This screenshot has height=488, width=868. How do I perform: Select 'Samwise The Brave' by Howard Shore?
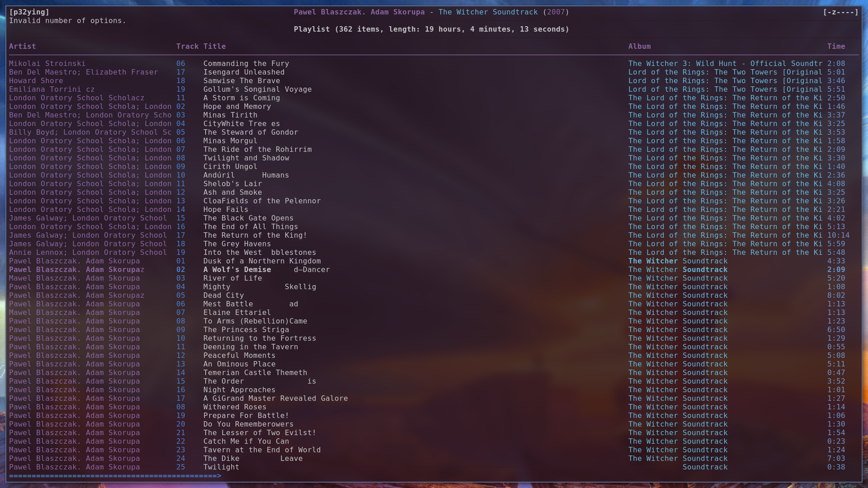[241, 80]
